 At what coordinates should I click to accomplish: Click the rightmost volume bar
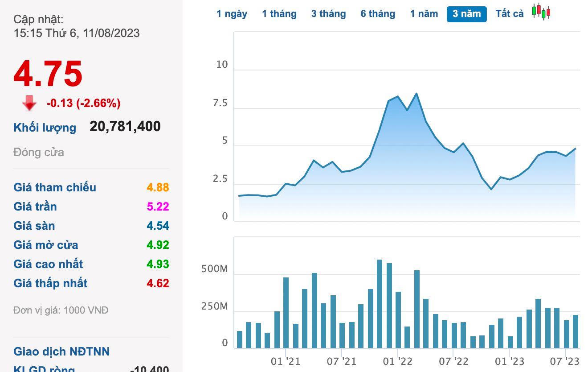coord(575,331)
